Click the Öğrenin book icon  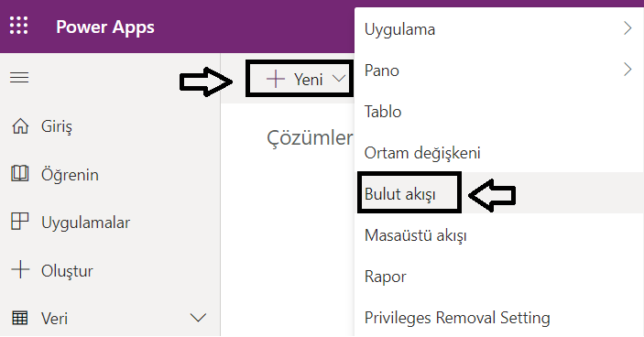(20, 174)
